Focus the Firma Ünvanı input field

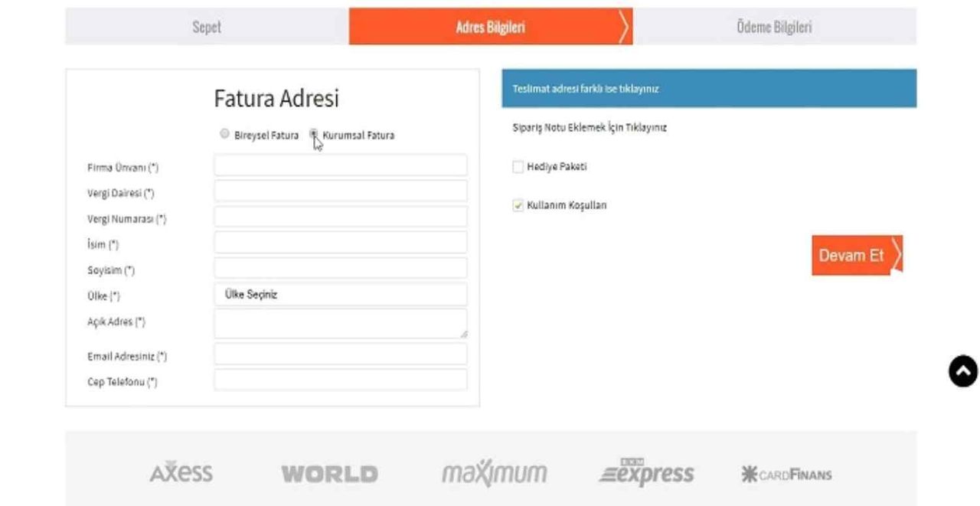pos(341,165)
